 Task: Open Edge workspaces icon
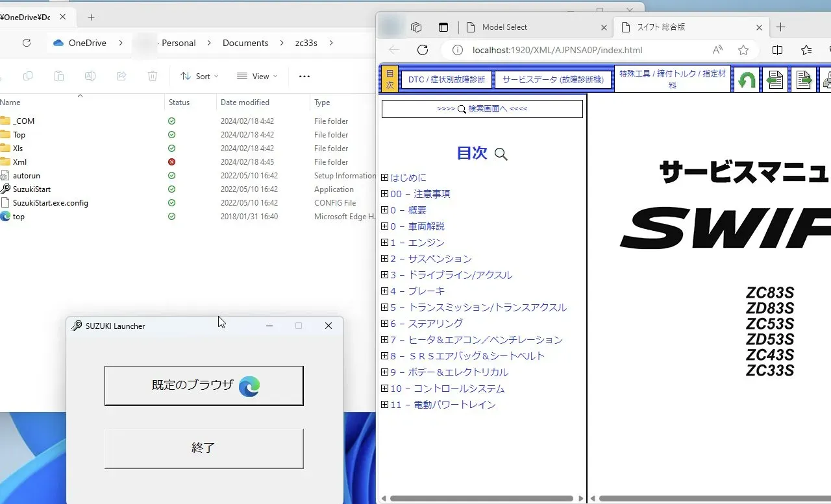coord(417,27)
